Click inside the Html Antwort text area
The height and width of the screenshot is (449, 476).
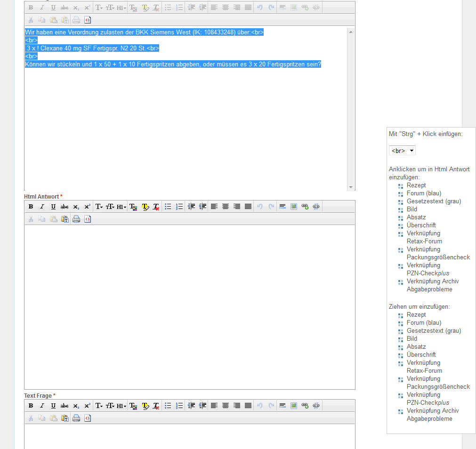(189, 306)
